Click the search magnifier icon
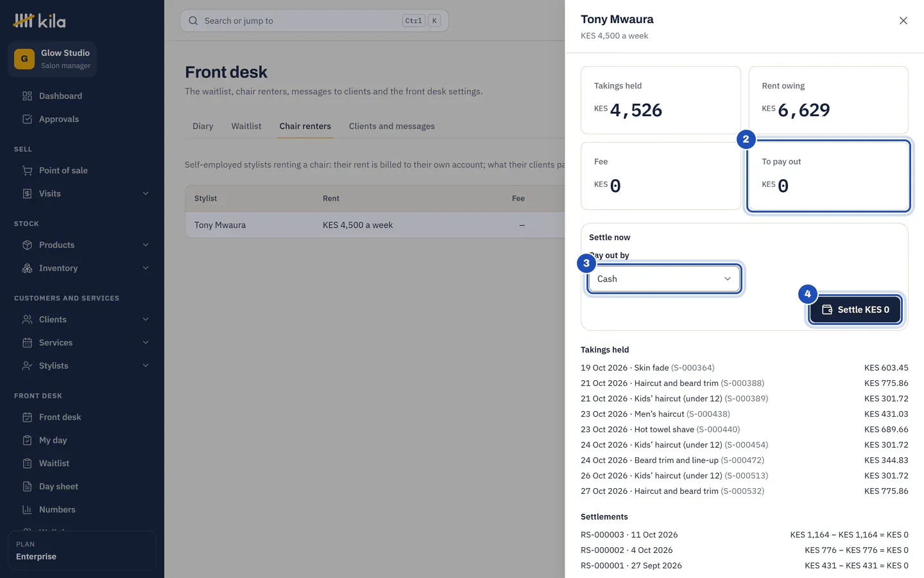The width and height of the screenshot is (924, 578). coord(193,21)
